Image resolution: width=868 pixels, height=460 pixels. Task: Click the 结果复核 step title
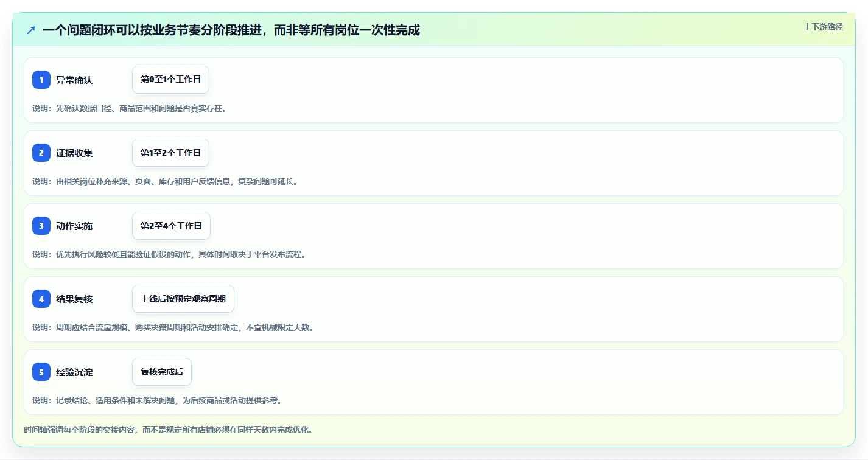click(x=74, y=299)
